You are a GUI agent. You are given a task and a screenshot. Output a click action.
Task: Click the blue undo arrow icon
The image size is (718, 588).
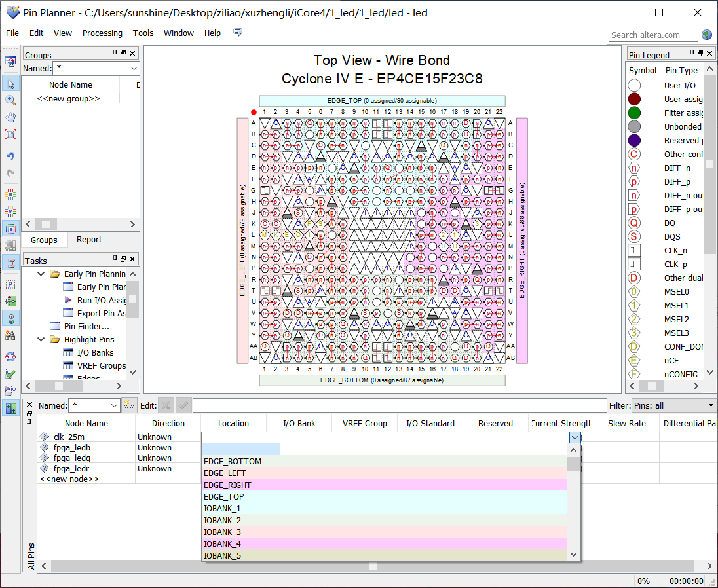[x=10, y=156]
